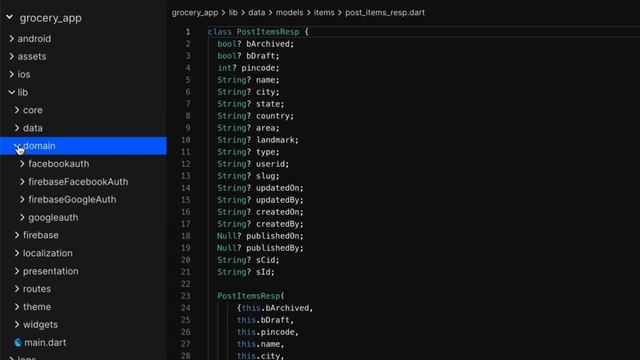Select the ios folder label
The width and height of the screenshot is (640, 360).
(24, 74)
